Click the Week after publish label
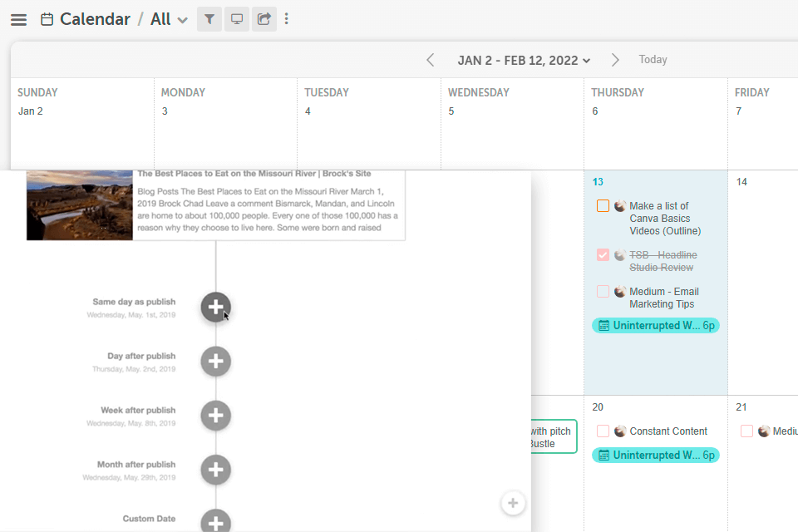798x532 pixels. point(138,411)
